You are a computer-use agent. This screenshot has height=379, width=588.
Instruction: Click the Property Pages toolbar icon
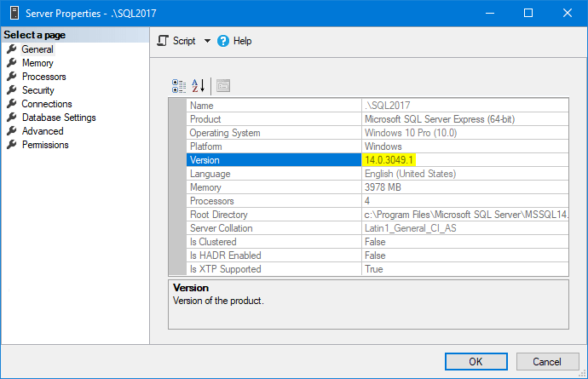point(223,86)
